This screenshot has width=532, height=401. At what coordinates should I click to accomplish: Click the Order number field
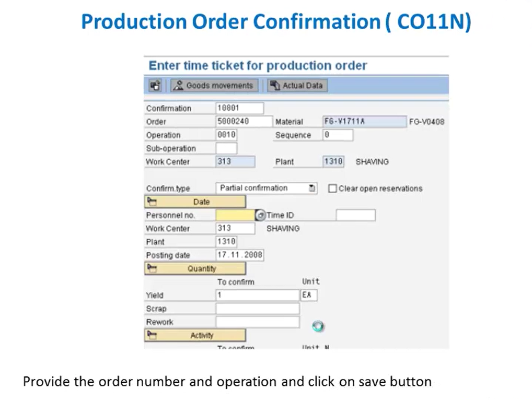click(x=244, y=121)
